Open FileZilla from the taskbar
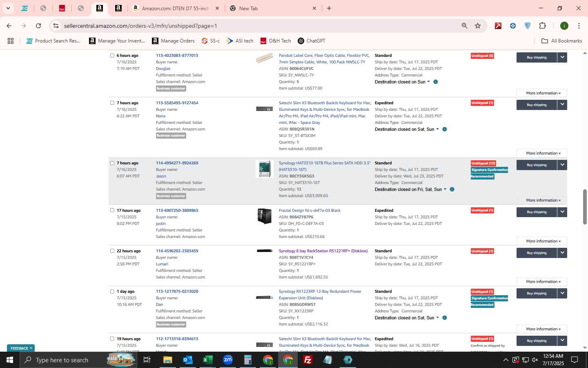This screenshot has width=588, height=368. 308,360
